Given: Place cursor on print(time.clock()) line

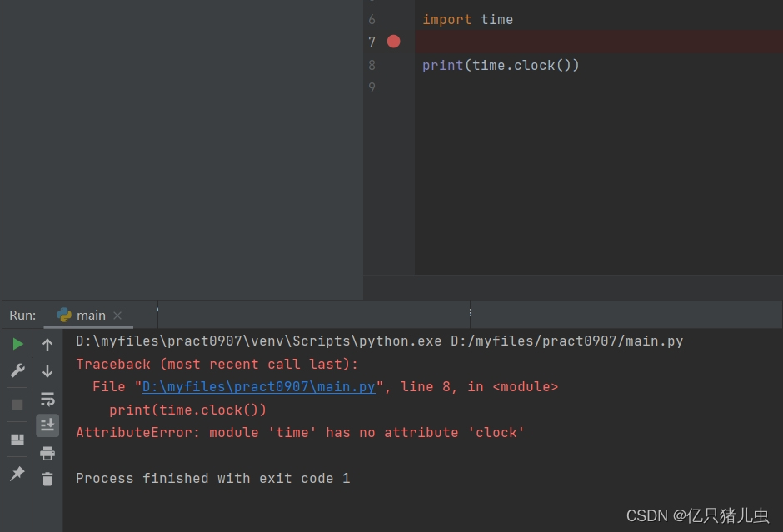Looking at the screenshot, I should click(x=501, y=65).
